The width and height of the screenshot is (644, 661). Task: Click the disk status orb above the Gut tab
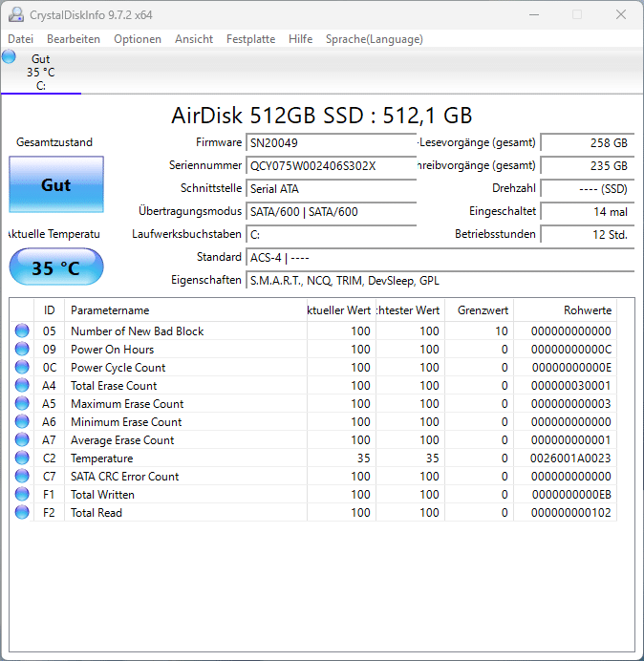click(10, 57)
